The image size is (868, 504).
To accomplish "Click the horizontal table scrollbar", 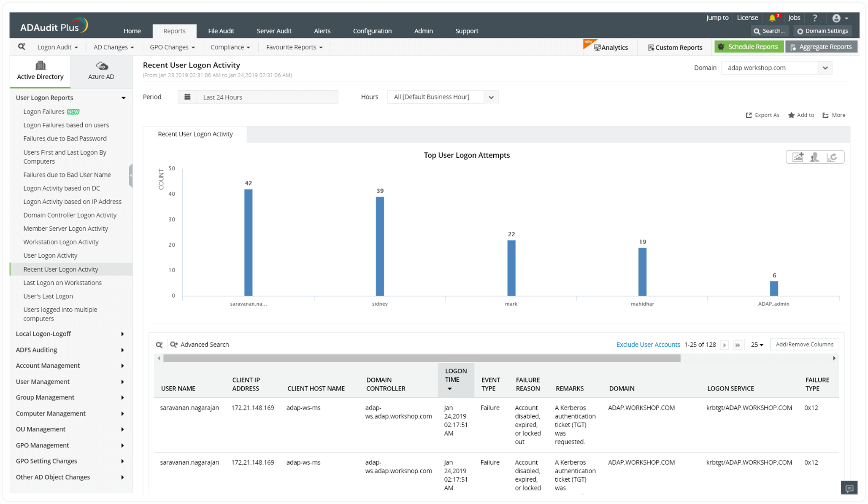I will click(x=422, y=358).
